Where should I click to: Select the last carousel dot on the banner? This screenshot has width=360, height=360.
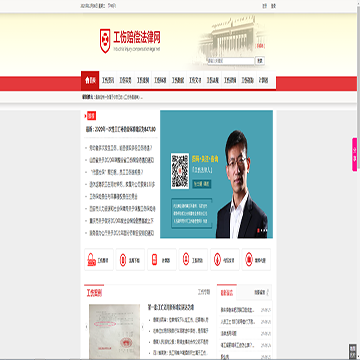tap(266, 230)
